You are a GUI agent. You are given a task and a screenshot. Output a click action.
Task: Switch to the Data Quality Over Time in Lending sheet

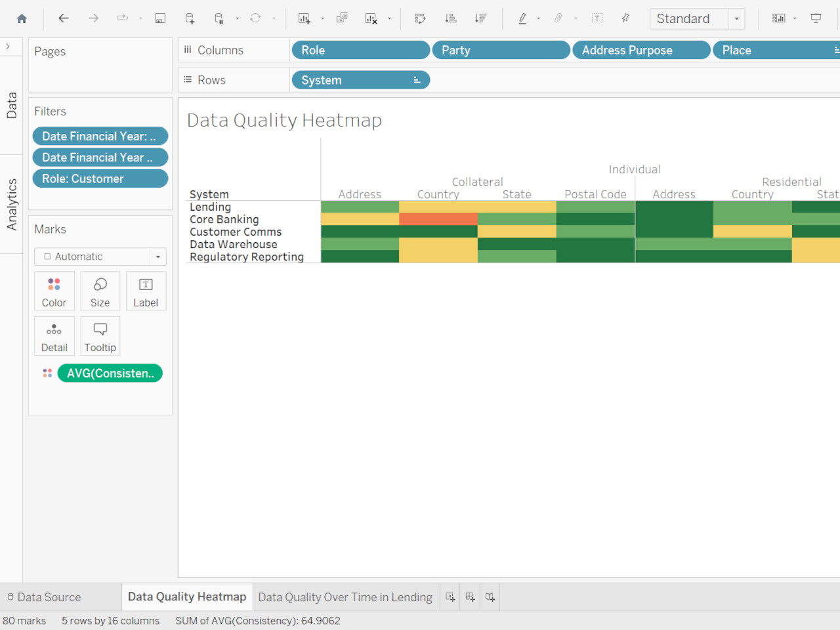pos(345,597)
